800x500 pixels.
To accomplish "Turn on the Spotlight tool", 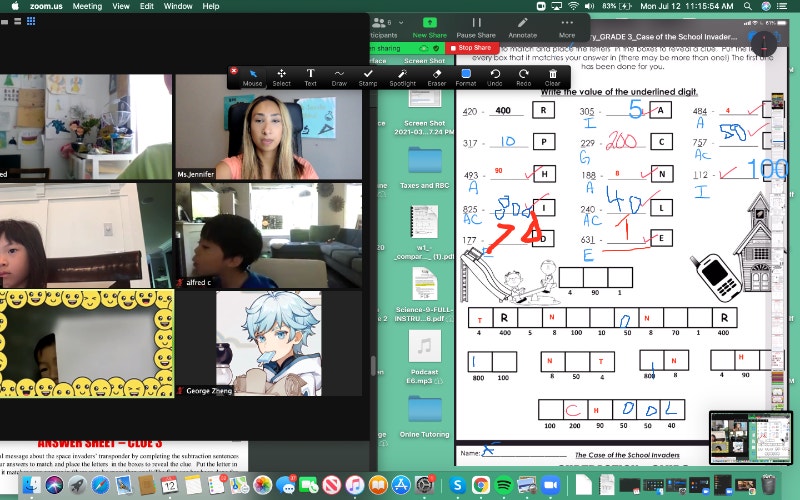I will click(402, 77).
